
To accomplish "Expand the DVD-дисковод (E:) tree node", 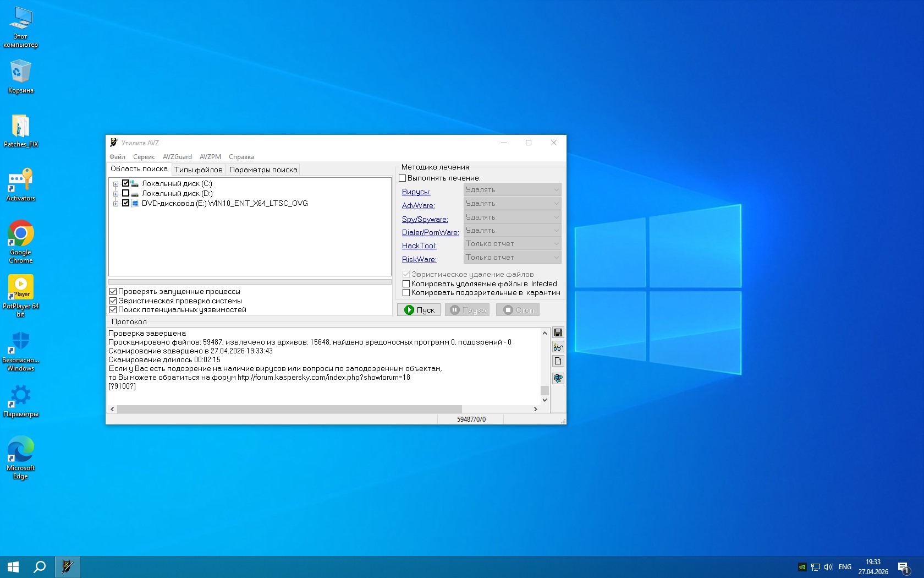I will tap(116, 204).
